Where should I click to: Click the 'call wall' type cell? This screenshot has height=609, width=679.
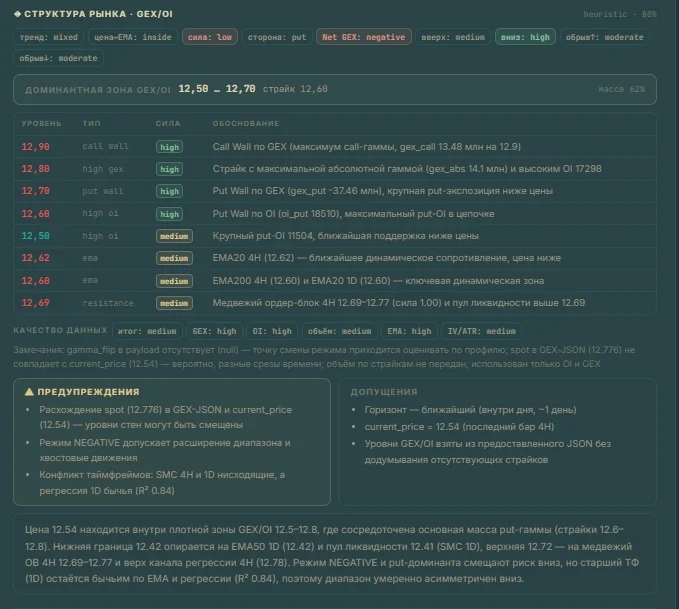(106, 146)
